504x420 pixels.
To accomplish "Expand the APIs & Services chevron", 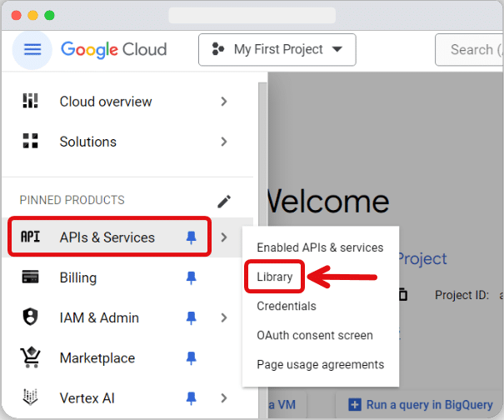I will coord(224,237).
